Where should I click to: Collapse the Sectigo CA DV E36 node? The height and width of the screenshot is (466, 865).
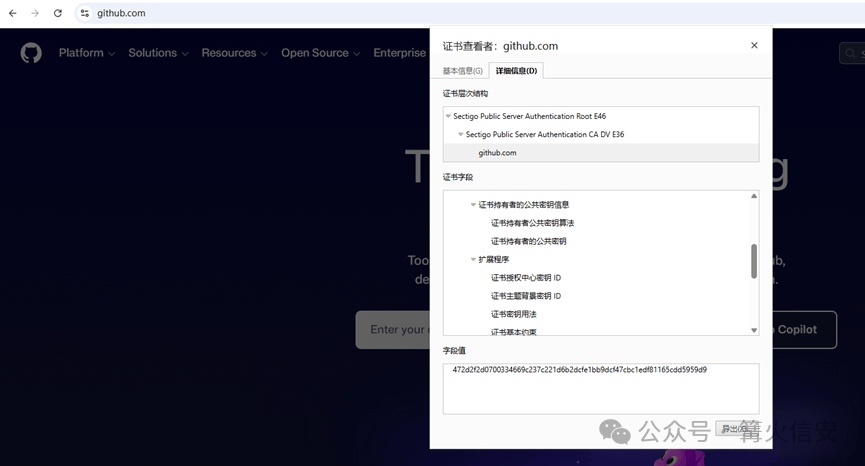tap(461, 135)
